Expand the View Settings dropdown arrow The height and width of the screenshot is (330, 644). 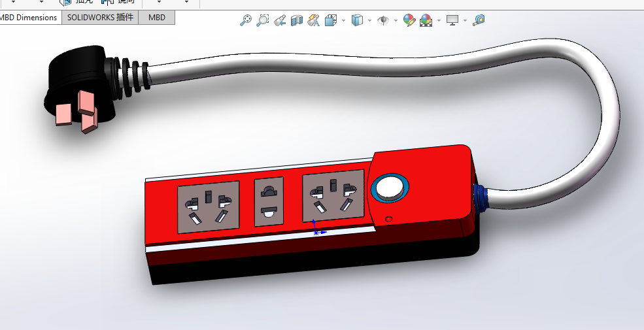point(465,20)
